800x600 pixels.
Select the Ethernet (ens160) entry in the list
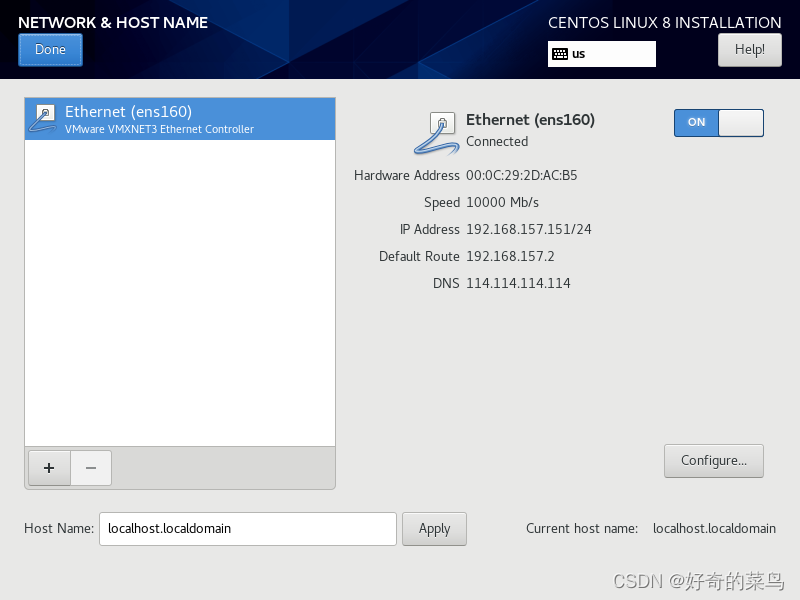[x=180, y=118]
